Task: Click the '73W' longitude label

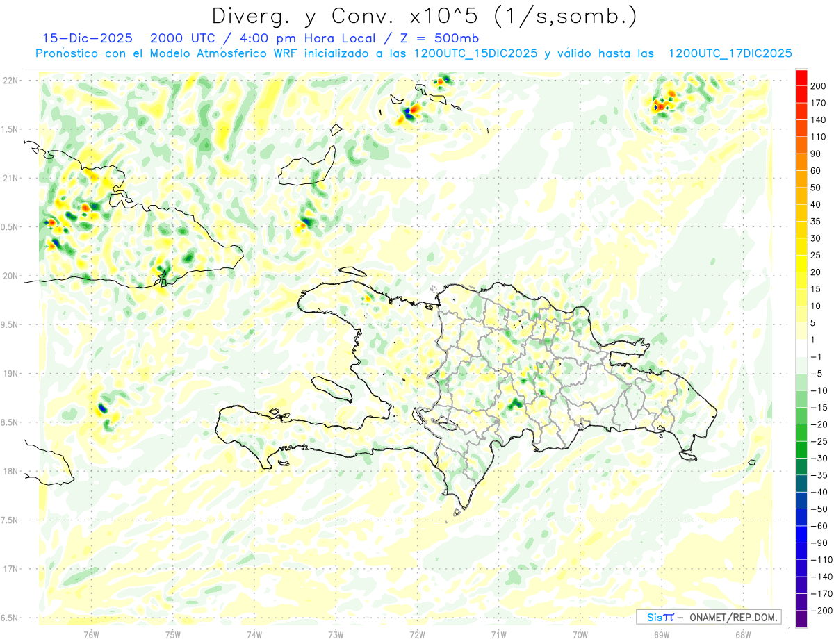Action: pos(336,634)
